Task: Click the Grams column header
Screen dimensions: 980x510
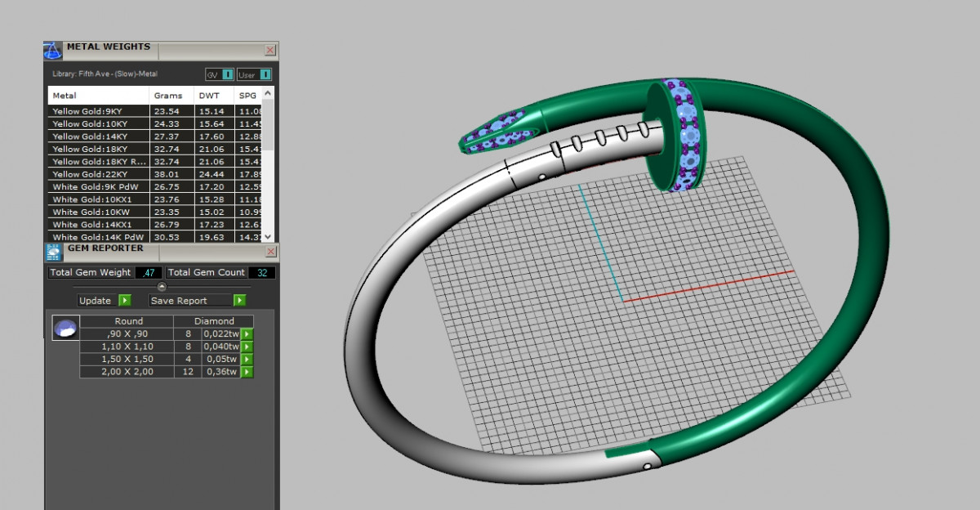Action: pyautogui.click(x=172, y=96)
